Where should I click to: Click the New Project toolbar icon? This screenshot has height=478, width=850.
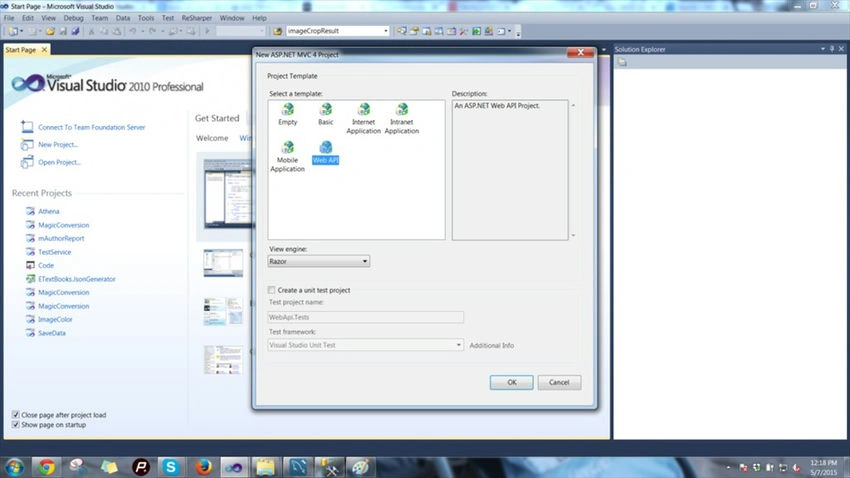click(13, 31)
